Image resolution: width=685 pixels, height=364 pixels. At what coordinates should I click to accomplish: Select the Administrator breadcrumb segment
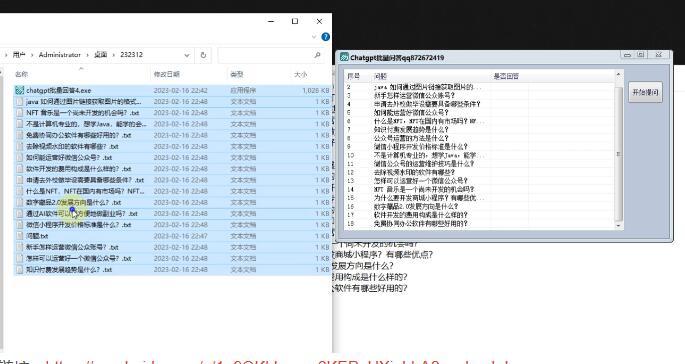click(59, 55)
